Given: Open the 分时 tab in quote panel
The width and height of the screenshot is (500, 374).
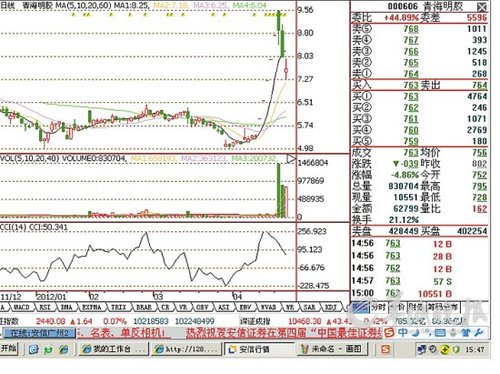Looking at the screenshot, I should 378,307.
